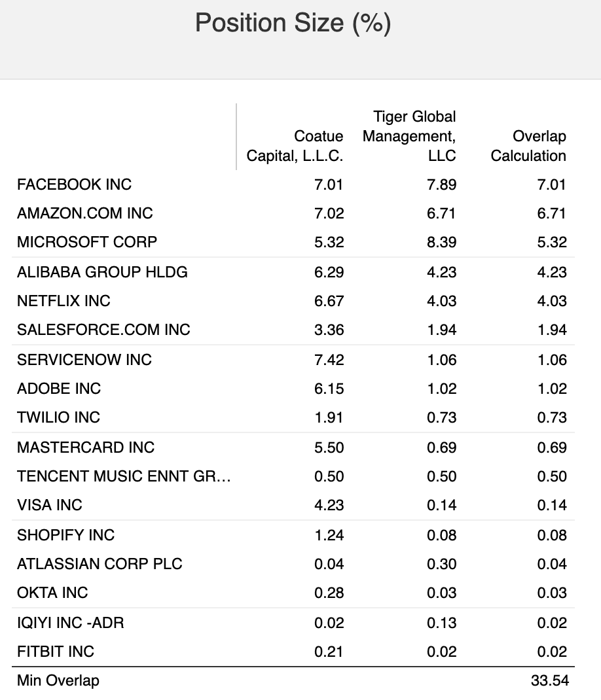The width and height of the screenshot is (601, 700).
Task: Click the AMAZON.COM INC row label
Action: pos(85,213)
